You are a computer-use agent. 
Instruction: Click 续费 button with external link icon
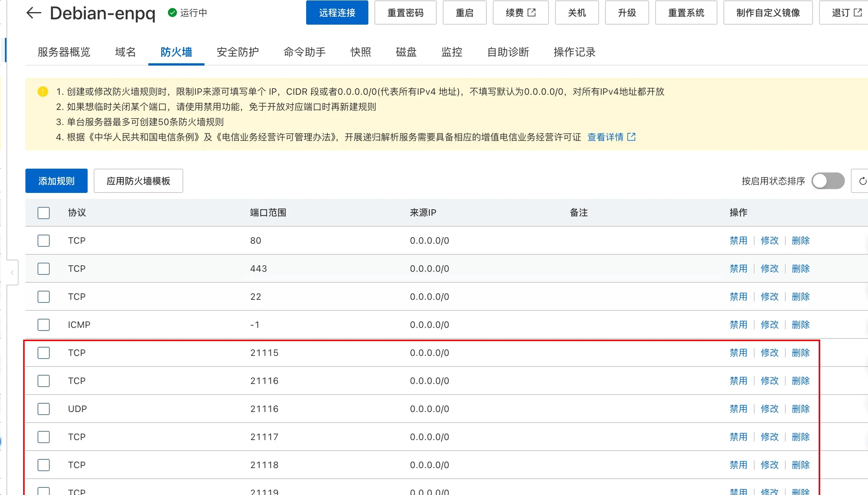coord(520,13)
